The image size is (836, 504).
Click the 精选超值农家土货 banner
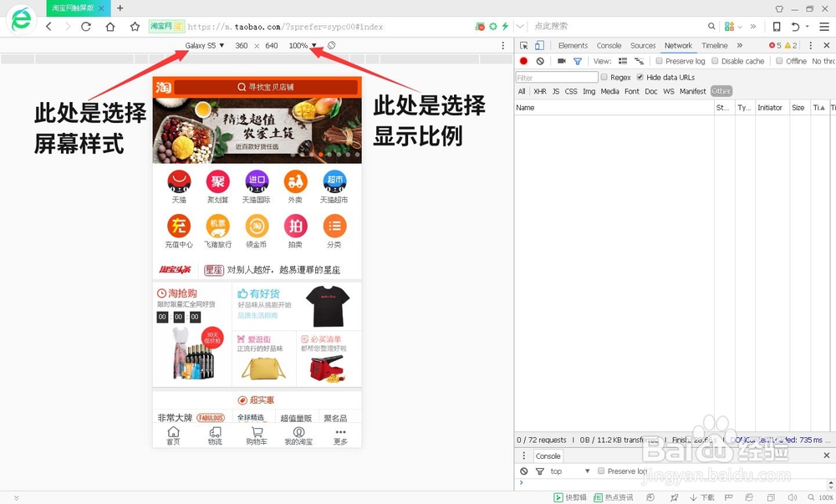pos(257,130)
